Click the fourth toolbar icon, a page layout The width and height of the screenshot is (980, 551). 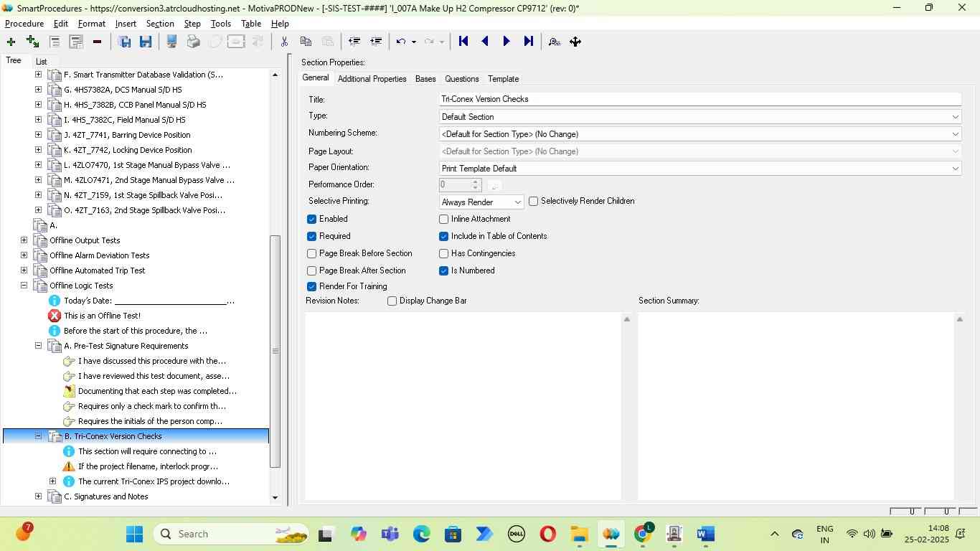76,42
